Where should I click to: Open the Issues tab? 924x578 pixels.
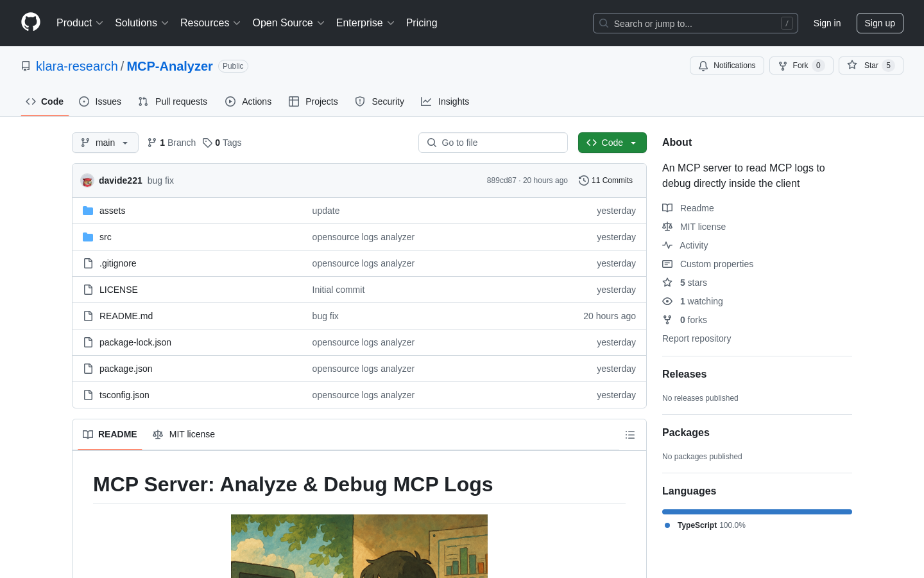pos(100,101)
